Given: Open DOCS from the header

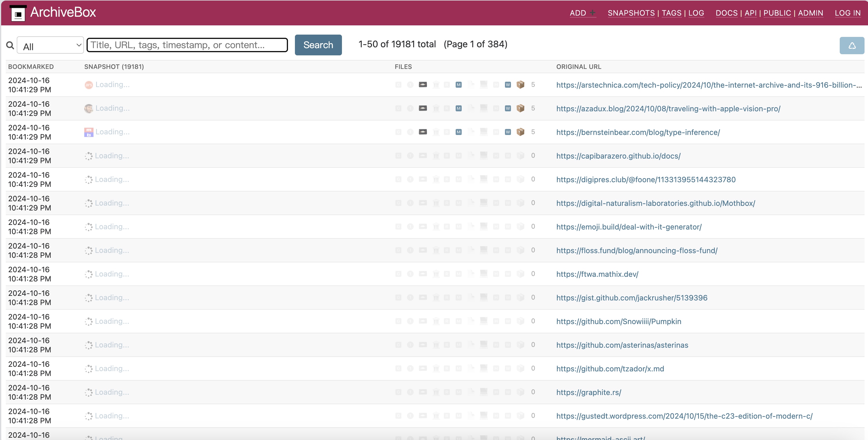Looking at the screenshot, I should point(726,13).
